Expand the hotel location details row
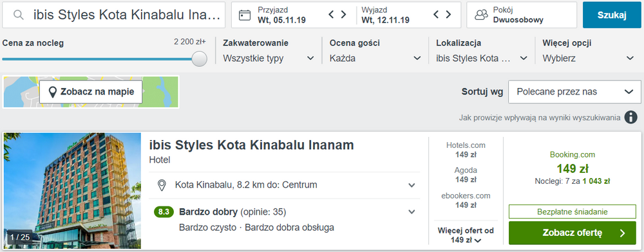 [284, 185]
